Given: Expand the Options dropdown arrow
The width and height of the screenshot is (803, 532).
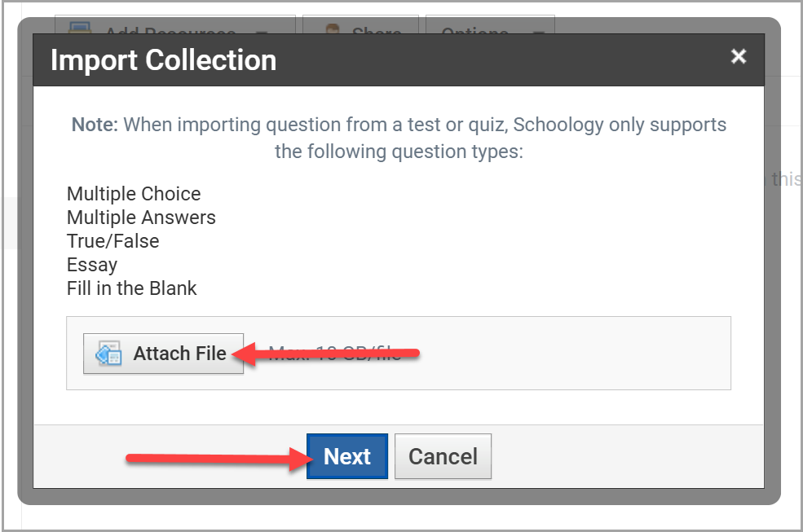Looking at the screenshot, I should pos(538,33).
